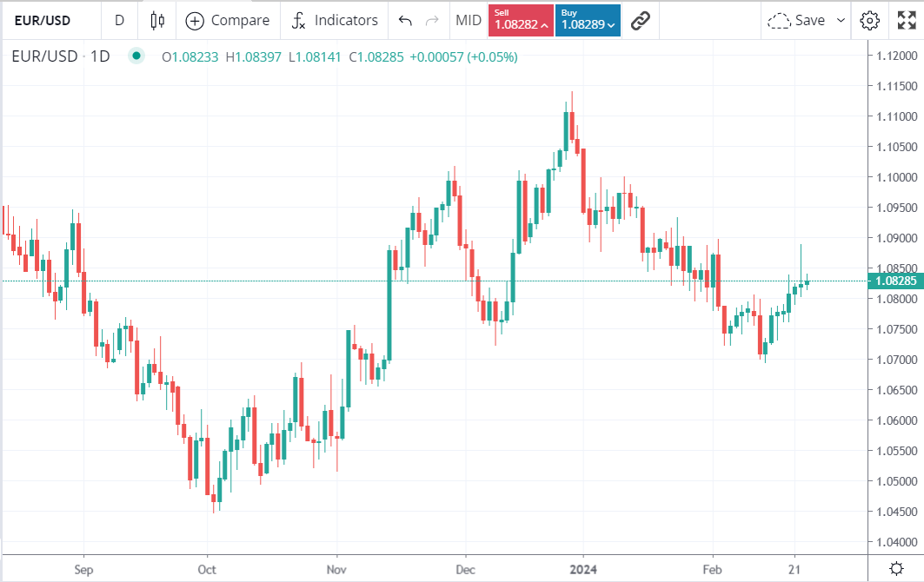Open the candlestick chart style selector
This screenshot has width=924, height=582.
(x=157, y=20)
